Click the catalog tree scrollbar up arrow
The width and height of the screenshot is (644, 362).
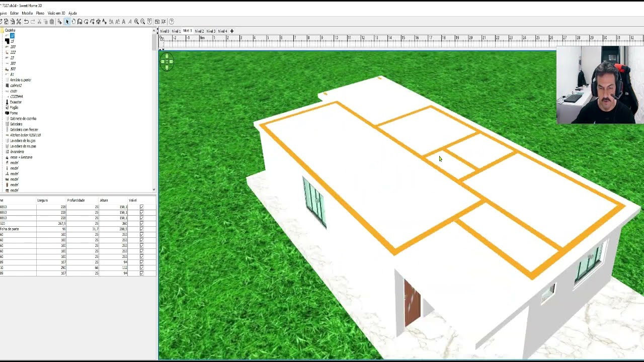[x=154, y=31]
